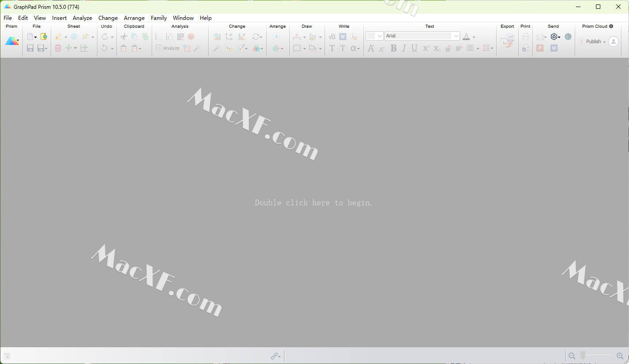Click the red cube analysis icon
This screenshot has width=629, height=364.
(191, 37)
